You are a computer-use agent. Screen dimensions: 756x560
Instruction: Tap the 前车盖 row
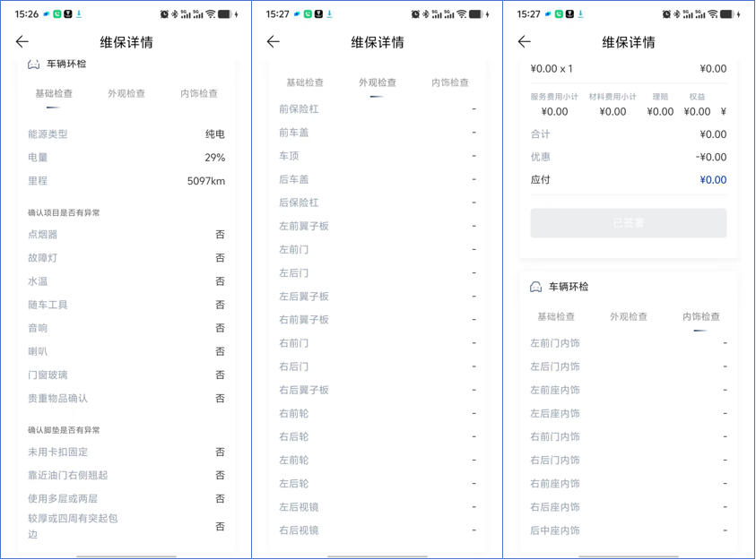(x=378, y=133)
